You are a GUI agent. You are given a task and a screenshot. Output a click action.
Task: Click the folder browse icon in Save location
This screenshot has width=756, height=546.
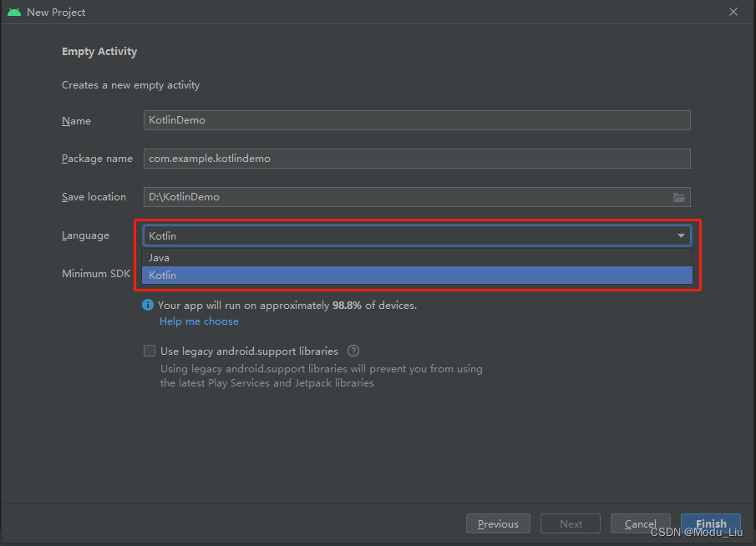pyautogui.click(x=679, y=197)
